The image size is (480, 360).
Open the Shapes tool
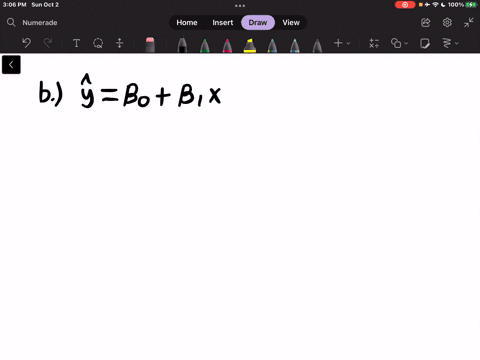click(x=396, y=43)
